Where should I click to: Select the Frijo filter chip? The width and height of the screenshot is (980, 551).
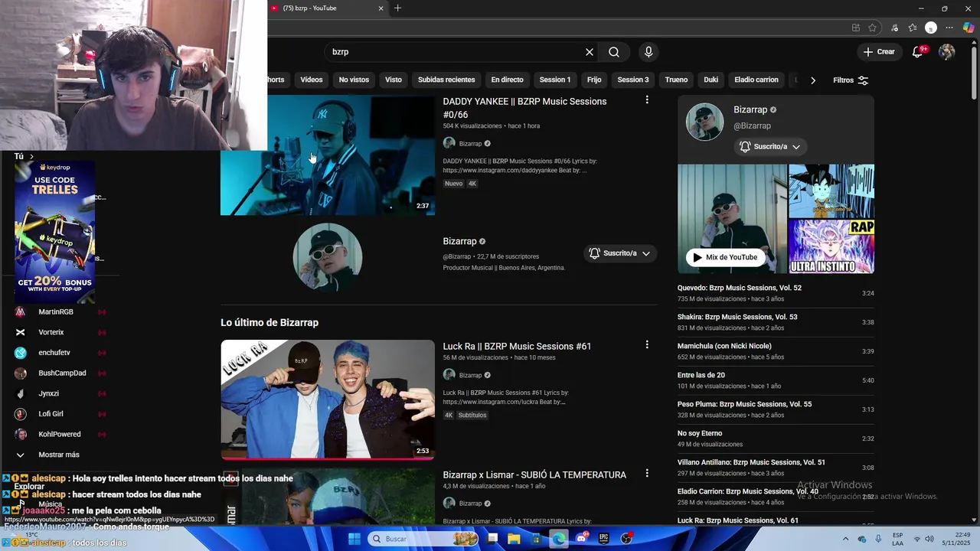tap(594, 80)
